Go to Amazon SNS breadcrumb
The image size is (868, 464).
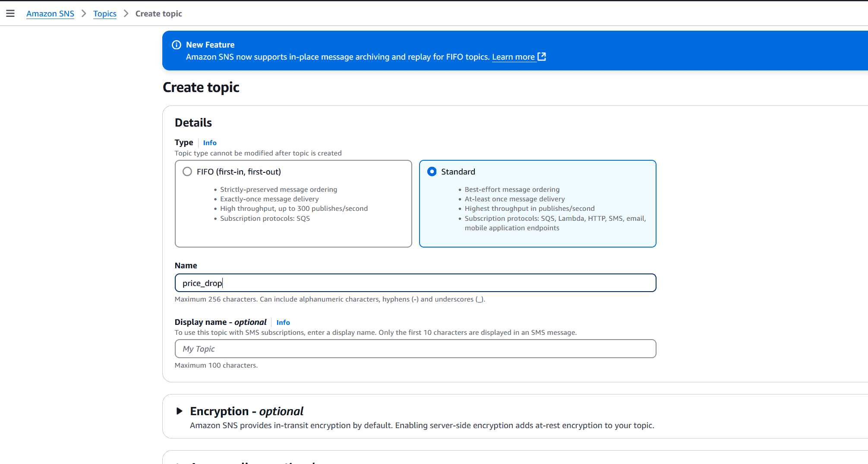50,13
